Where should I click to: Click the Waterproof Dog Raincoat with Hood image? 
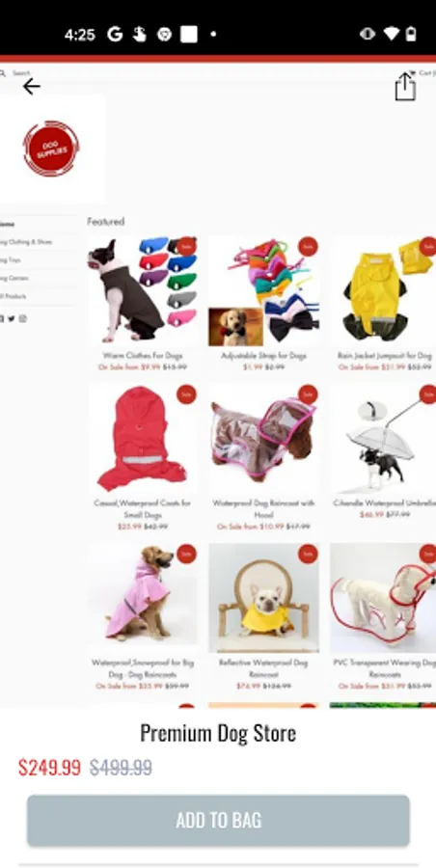(263, 439)
